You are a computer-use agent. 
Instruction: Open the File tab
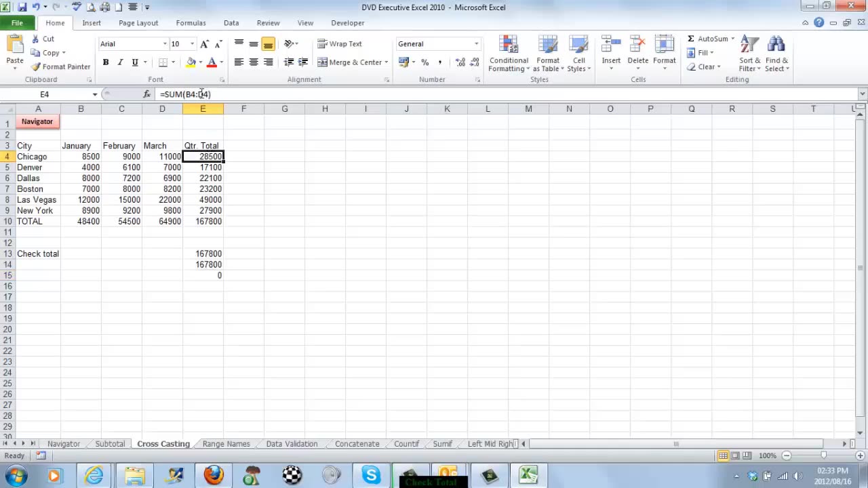tap(17, 23)
